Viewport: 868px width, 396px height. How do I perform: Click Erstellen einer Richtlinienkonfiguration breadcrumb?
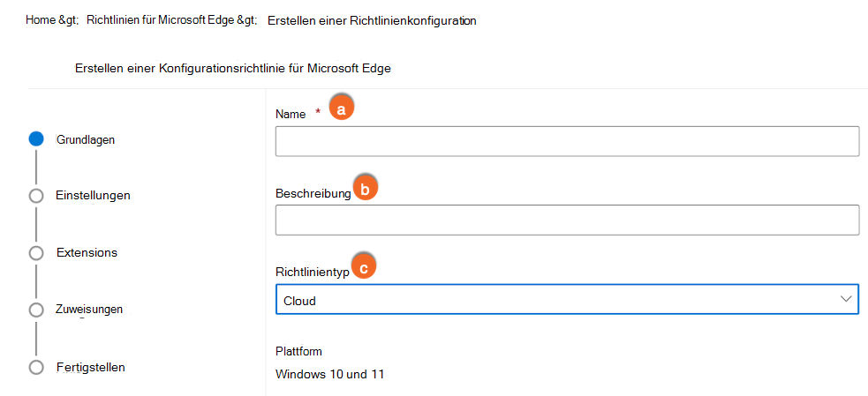click(x=371, y=20)
